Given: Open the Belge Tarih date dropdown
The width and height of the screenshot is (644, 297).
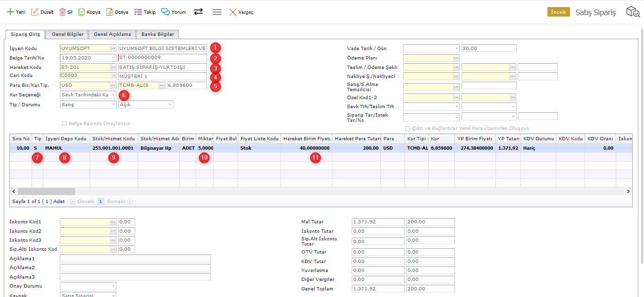Looking at the screenshot, I should pyautogui.click(x=113, y=58).
